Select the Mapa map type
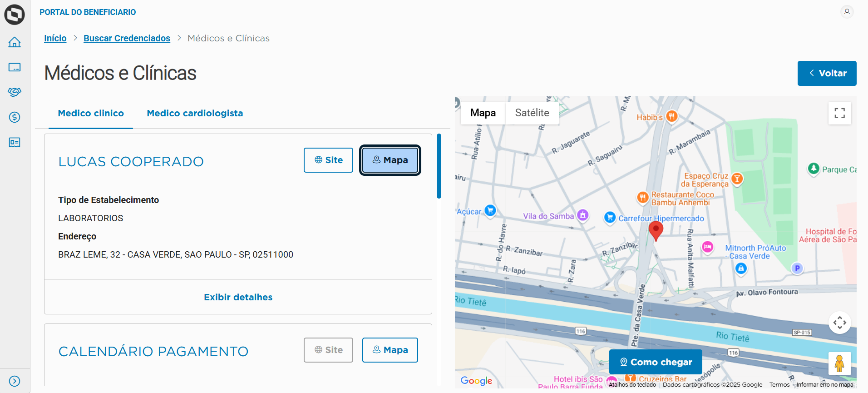The height and width of the screenshot is (393, 868). coord(483,113)
